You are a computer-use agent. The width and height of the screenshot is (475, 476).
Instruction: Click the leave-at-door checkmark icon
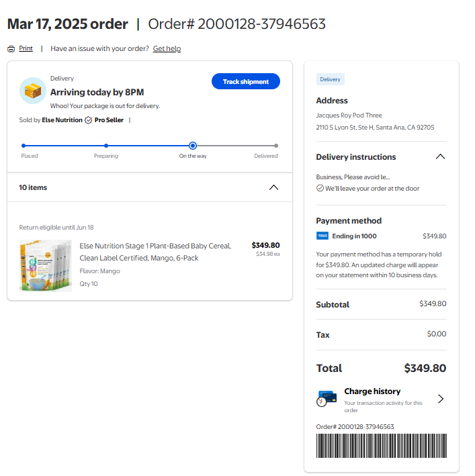point(320,188)
